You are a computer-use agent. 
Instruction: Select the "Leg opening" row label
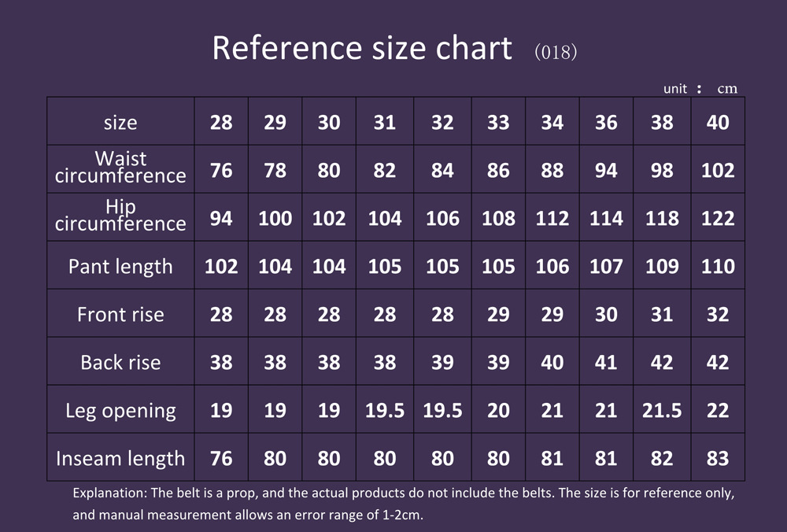(120, 410)
